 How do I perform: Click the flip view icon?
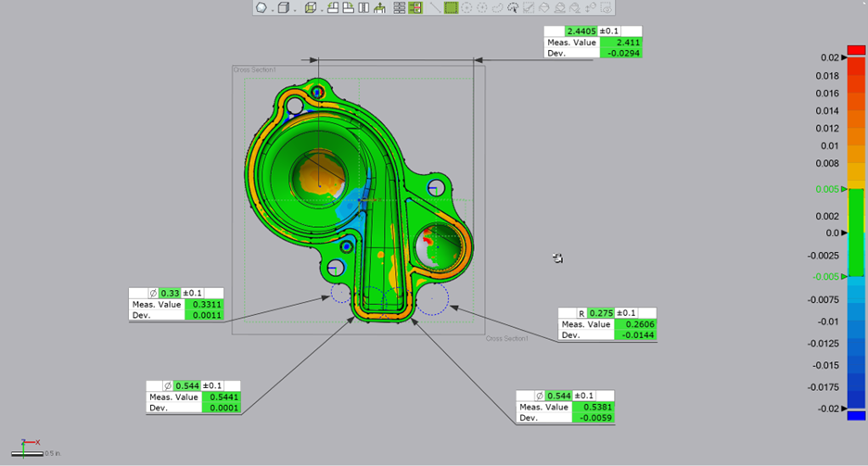tap(364, 7)
